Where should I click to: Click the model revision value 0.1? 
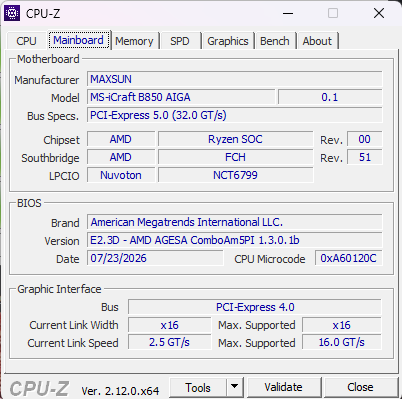point(330,97)
